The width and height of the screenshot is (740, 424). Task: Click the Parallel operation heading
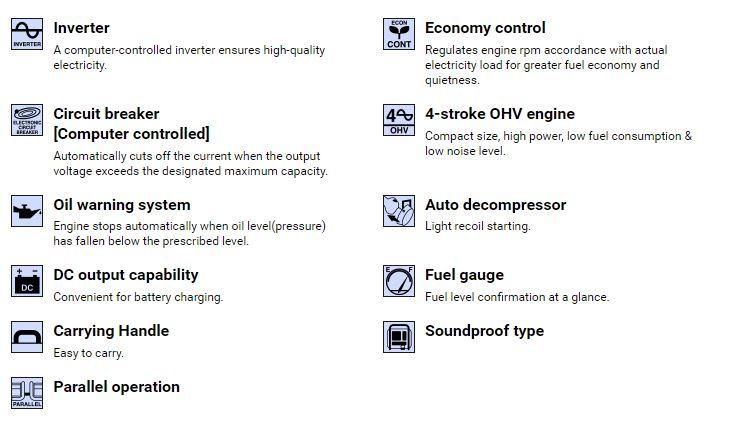(117, 387)
